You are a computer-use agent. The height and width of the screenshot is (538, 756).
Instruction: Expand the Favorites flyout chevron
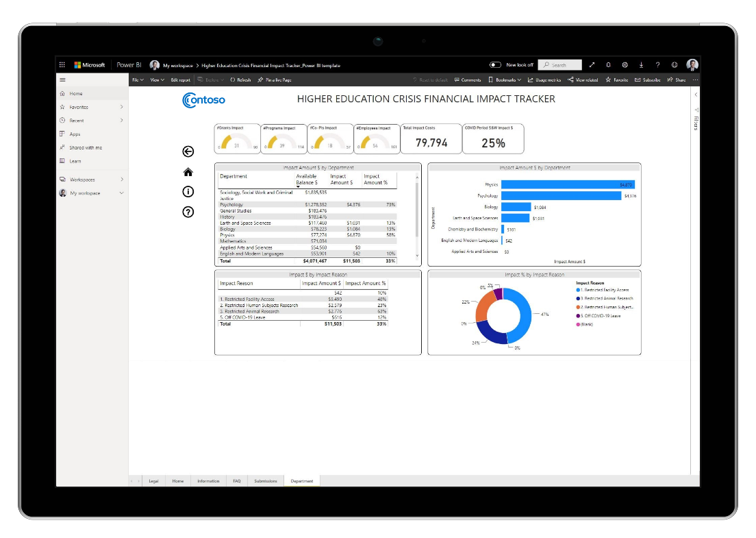[122, 107]
